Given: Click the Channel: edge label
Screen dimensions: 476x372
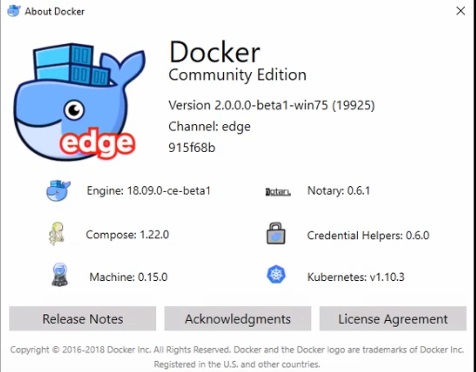Looking at the screenshot, I should tap(209, 127).
